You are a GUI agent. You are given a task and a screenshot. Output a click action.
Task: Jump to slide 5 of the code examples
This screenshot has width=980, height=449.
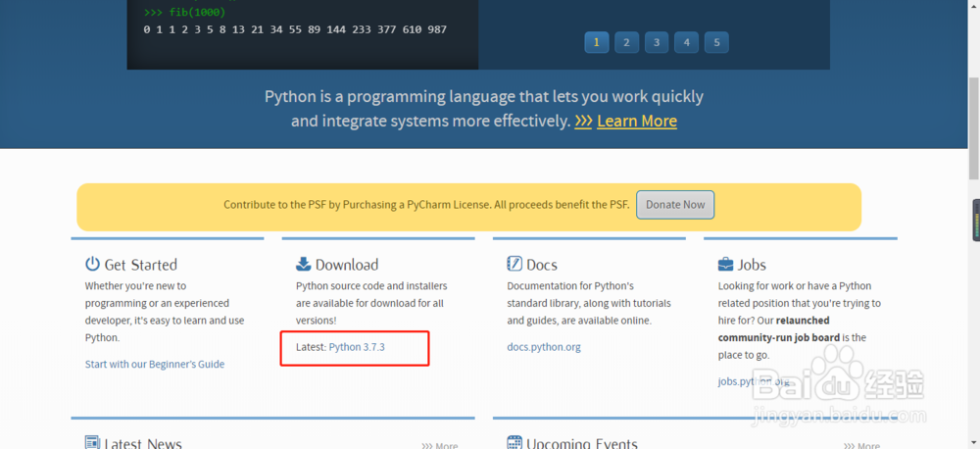716,42
